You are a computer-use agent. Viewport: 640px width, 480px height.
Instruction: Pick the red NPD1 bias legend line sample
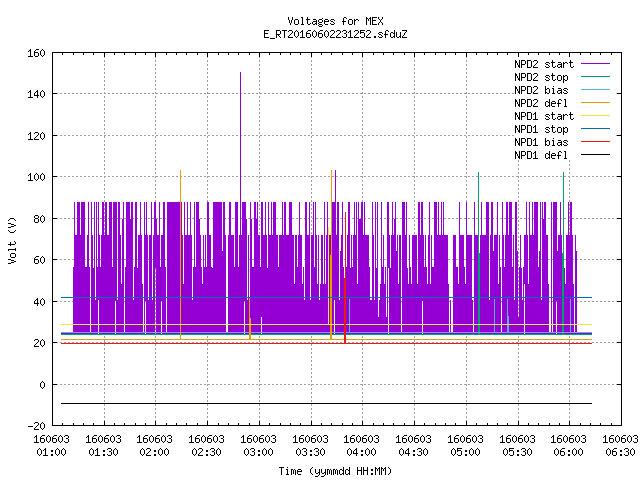click(x=596, y=142)
